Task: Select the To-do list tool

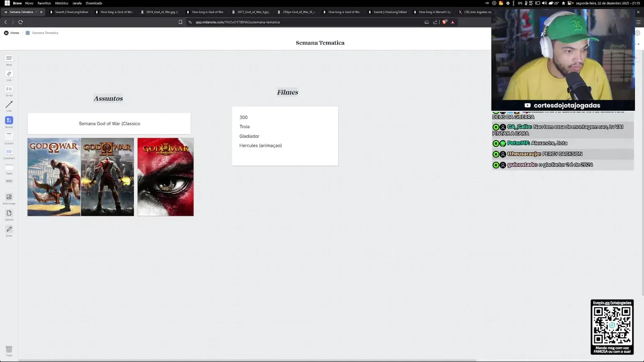Action: click(9, 90)
